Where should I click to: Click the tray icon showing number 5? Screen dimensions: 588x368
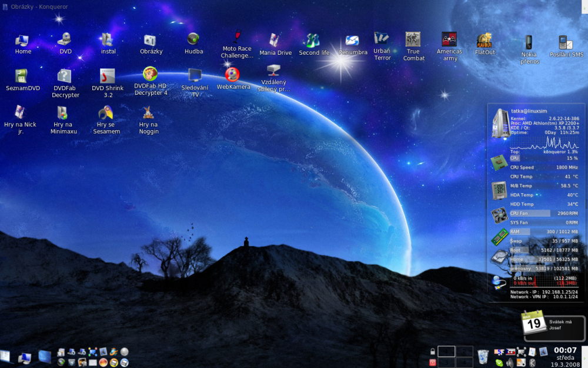point(499,352)
